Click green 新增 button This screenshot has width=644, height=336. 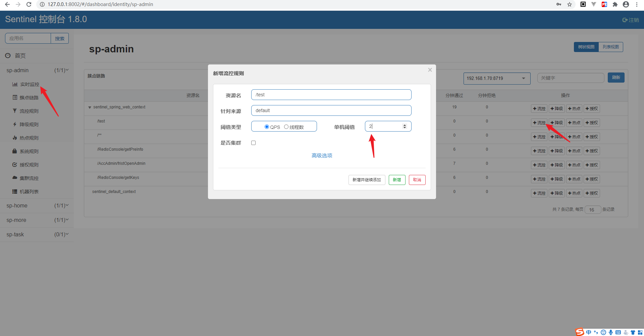coord(397,180)
